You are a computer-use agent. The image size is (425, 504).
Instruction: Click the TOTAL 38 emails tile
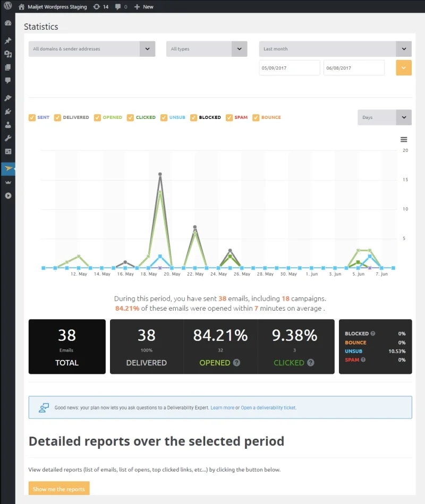click(67, 346)
